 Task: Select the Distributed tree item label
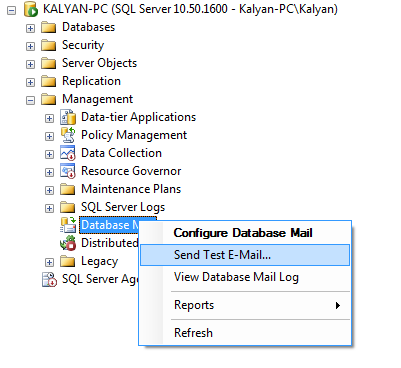click(110, 243)
